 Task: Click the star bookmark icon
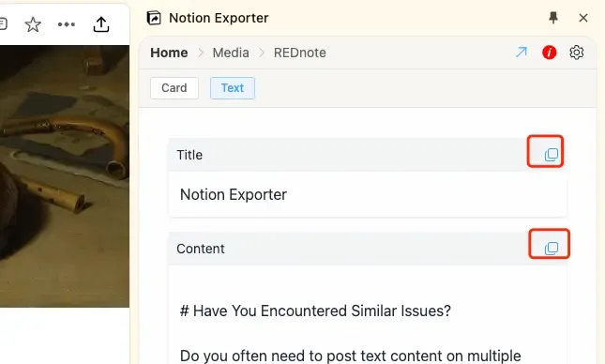[x=33, y=24]
